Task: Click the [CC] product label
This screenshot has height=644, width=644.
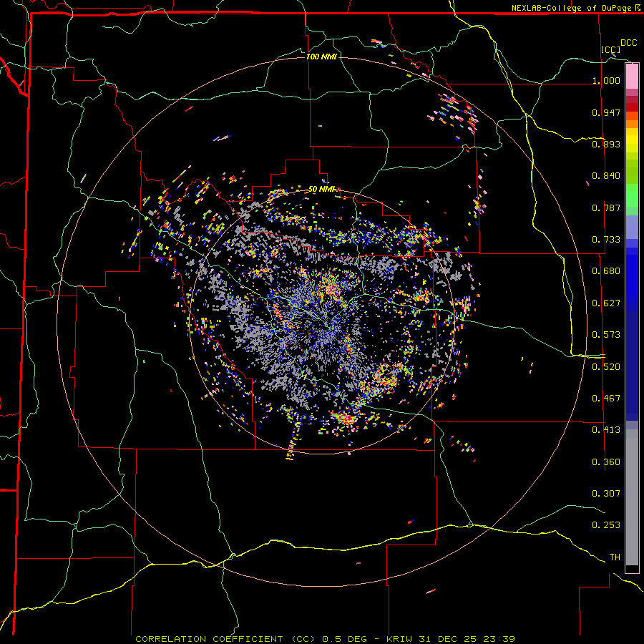Action: pyautogui.click(x=611, y=49)
